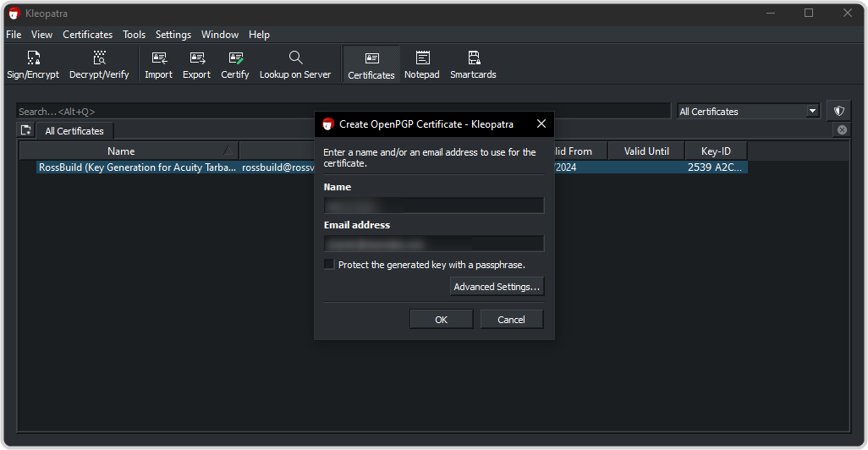The height and width of the screenshot is (450, 868).
Task: Open Lookup on Server
Action: (294, 65)
